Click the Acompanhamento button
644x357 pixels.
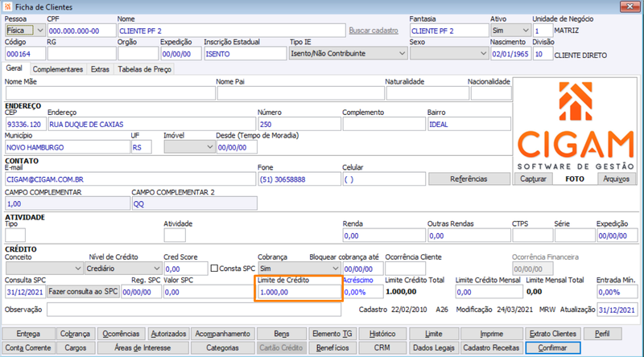[223, 334]
